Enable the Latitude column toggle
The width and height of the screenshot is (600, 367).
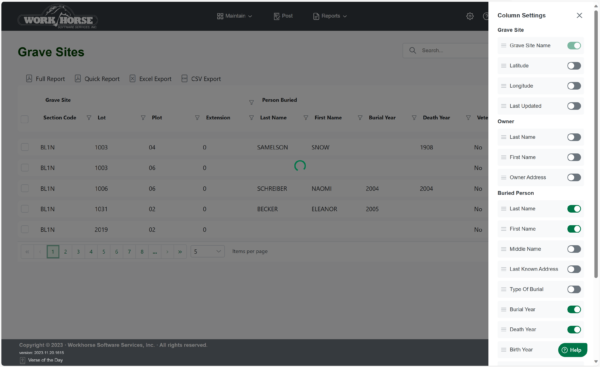pyautogui.click(x=574, y=66)
